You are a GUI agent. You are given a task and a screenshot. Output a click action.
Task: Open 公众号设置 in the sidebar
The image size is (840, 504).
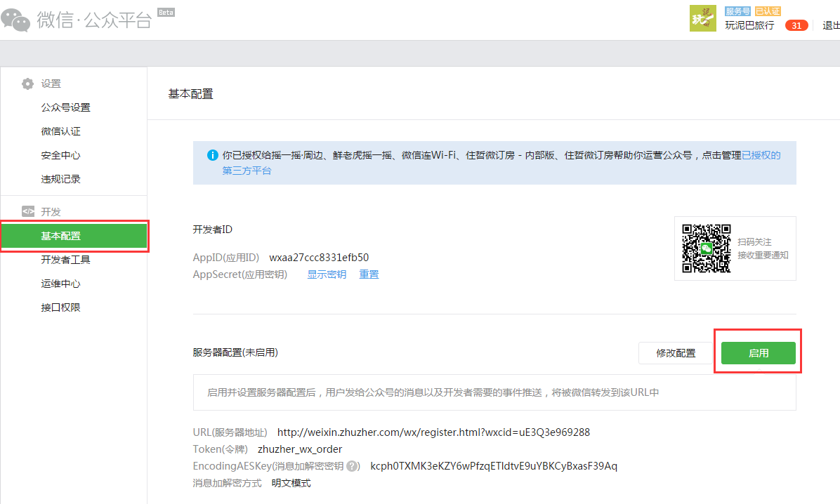coord(65,107)
